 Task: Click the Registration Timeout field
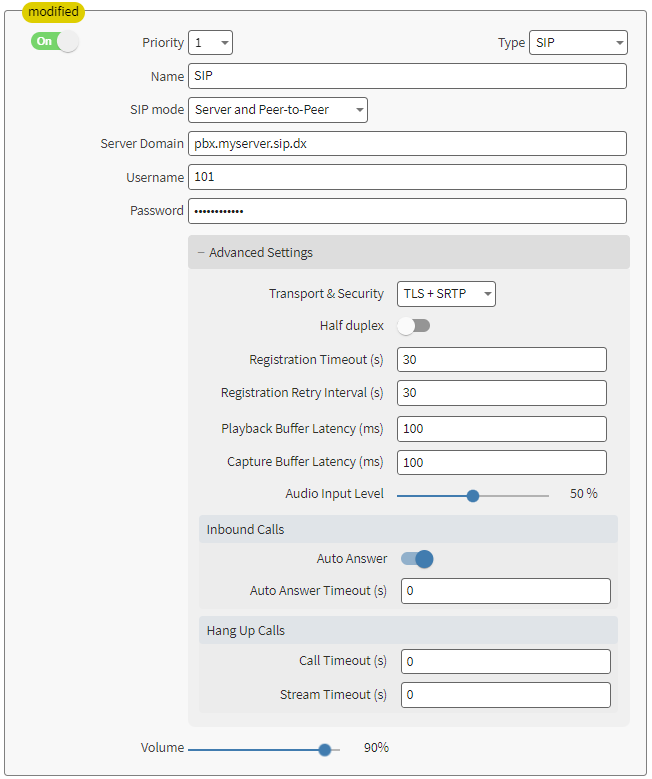(x=501, y=360)
